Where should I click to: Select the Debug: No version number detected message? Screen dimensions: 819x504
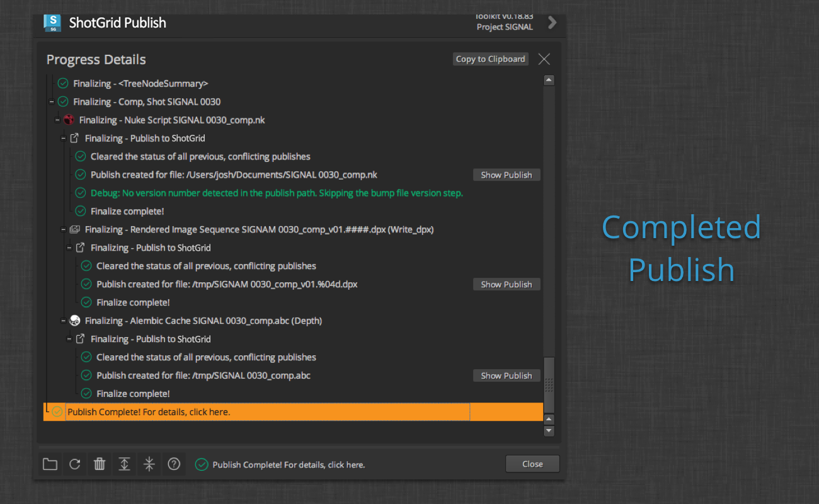(277, 193)
